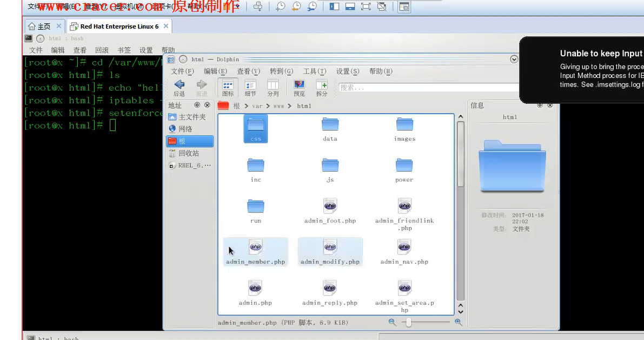Click the 预览 preview icon in Dolphin

pos(298,87)
